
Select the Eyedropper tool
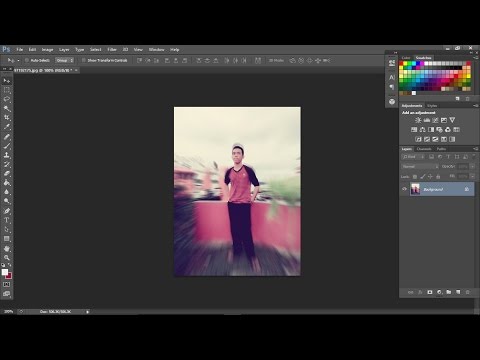coord(7,127)
